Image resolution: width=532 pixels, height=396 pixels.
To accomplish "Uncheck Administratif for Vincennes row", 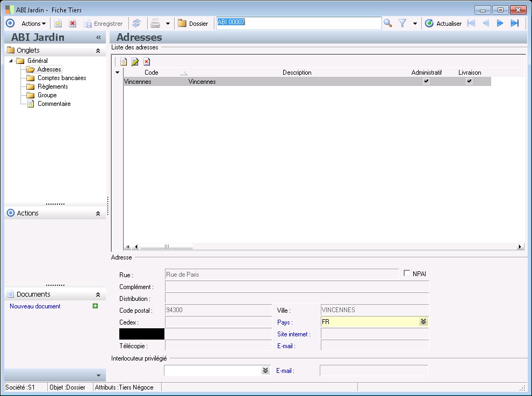I will (x=426, y=82).
